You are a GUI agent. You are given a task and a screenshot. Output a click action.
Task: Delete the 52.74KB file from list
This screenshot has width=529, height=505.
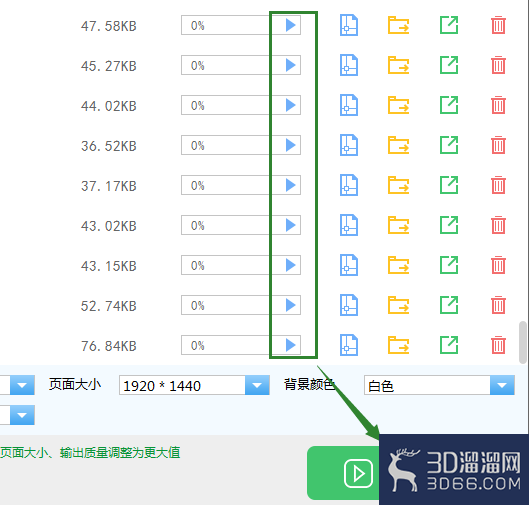click(x=498, y=305)
